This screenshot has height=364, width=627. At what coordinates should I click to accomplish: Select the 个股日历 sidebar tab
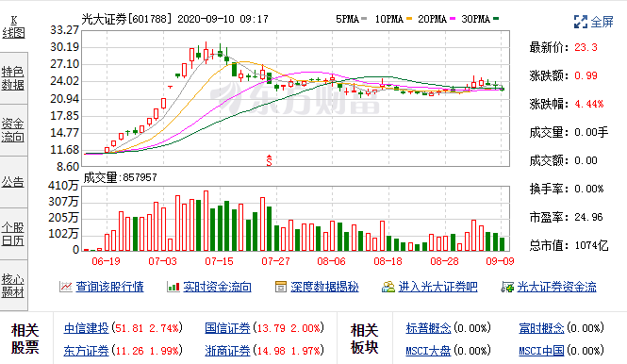coord(13,234)
